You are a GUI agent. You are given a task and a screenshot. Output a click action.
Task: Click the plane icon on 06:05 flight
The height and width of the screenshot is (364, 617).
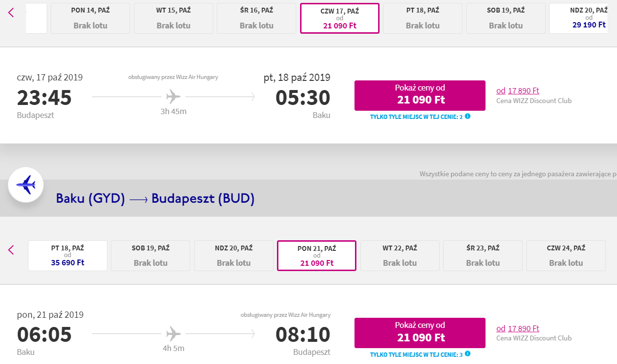(x=173, y=334)
